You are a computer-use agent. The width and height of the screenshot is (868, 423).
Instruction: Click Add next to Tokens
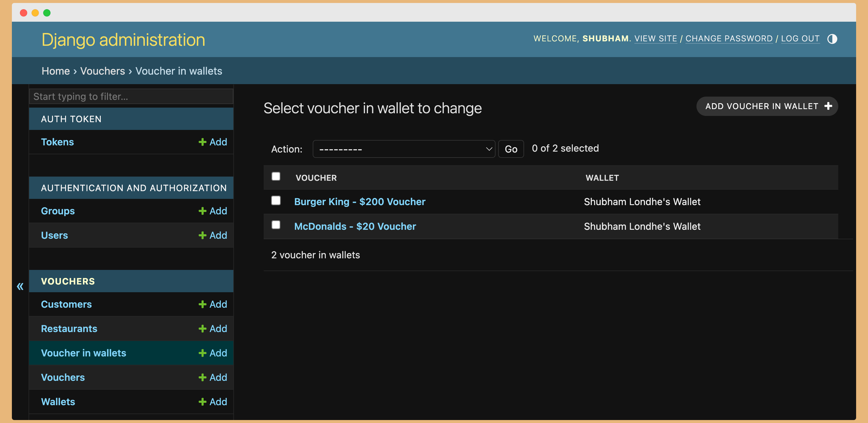coord(216,142)
